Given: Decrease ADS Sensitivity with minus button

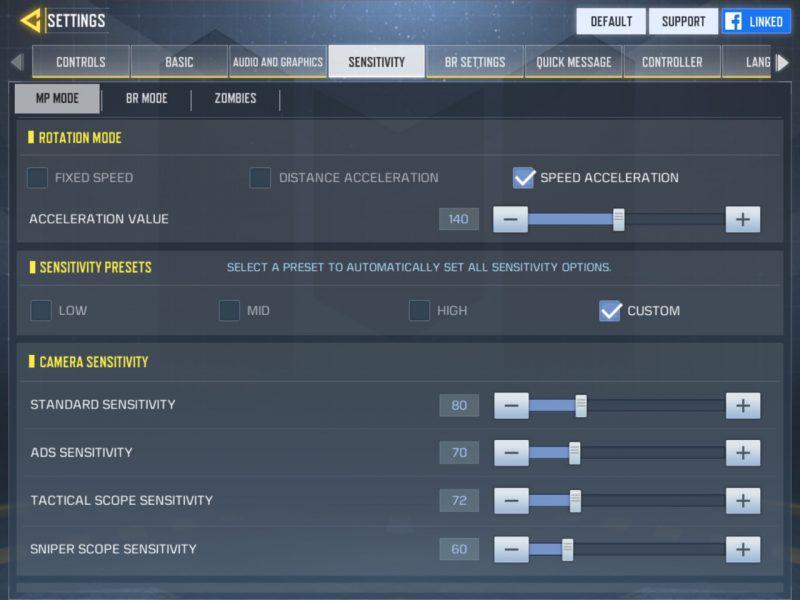Looking at the screenshot, I should [511, 453].
